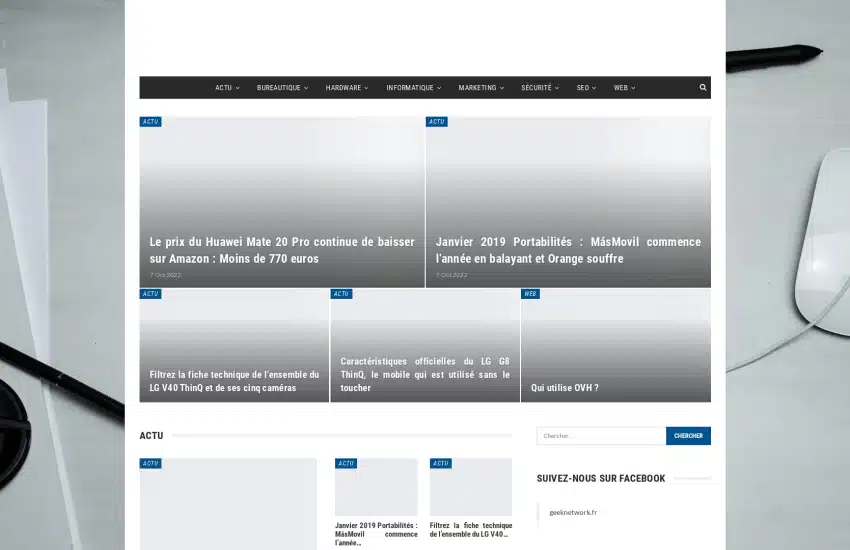The height and width of the screenshot is (550, 850).
Task: Open the MARKETING menu
Action: [x=481, y=88]
